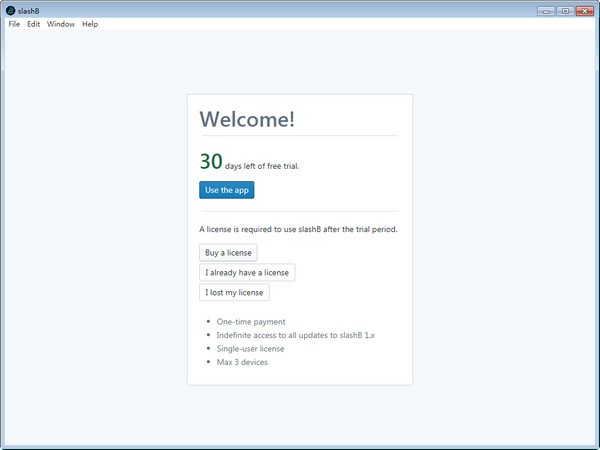
Task: Choose Buy a license
Action: (228, 253)
